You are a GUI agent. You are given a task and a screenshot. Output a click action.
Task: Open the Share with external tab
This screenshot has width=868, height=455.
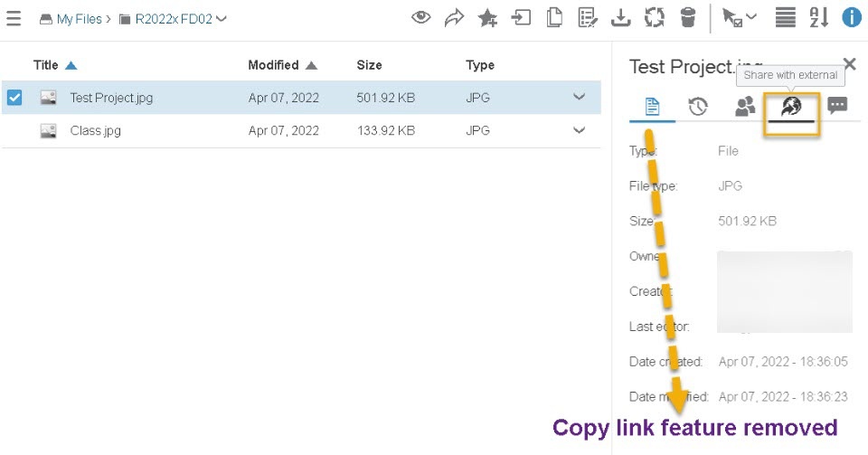tap(791, 107)
